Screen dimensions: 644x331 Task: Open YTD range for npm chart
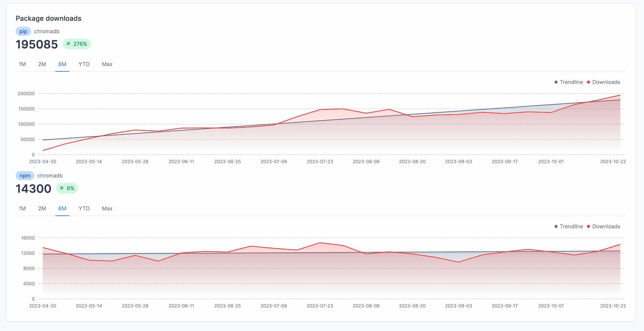(x=84, y=208)
